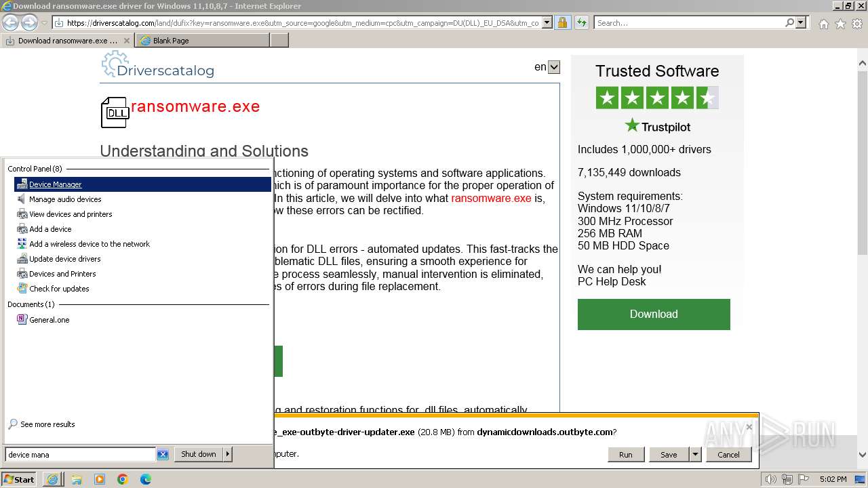Viewport: 868px width, 488px height.
Task: Click the Driverscatalog logo
Action: click(x=157, y=65)
